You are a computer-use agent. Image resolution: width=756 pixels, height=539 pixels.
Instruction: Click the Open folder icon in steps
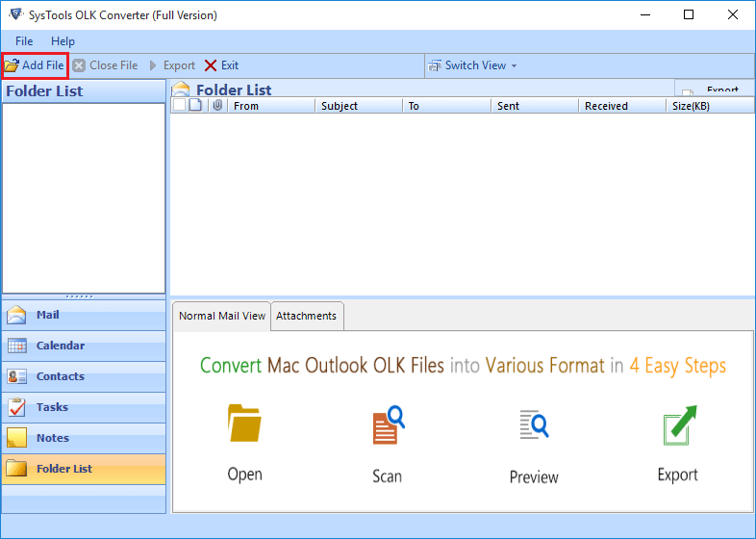pyautogui.click(x=244, y=423)
